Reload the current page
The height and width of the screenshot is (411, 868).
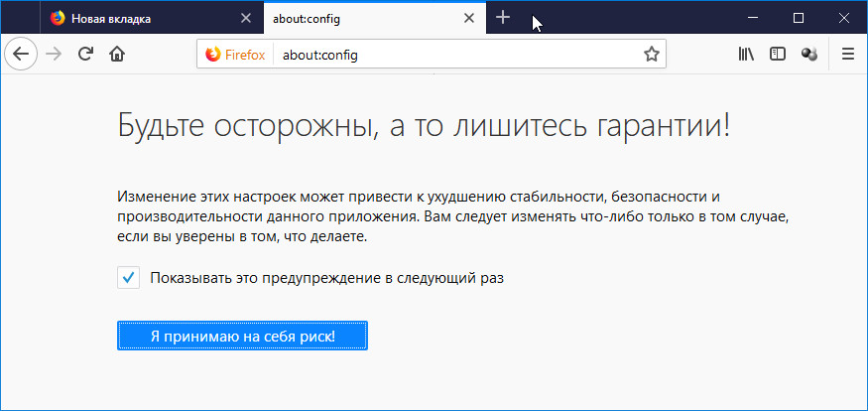85,55
